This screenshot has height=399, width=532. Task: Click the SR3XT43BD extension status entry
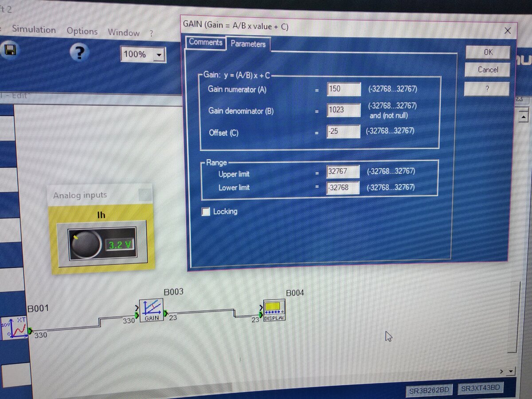[481, 389]
